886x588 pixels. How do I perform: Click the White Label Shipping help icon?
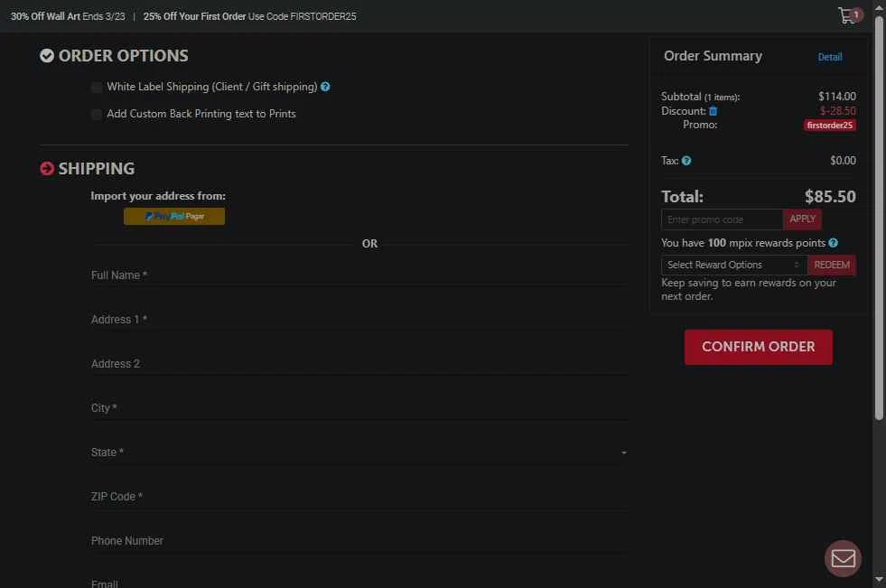pos(325,87)
